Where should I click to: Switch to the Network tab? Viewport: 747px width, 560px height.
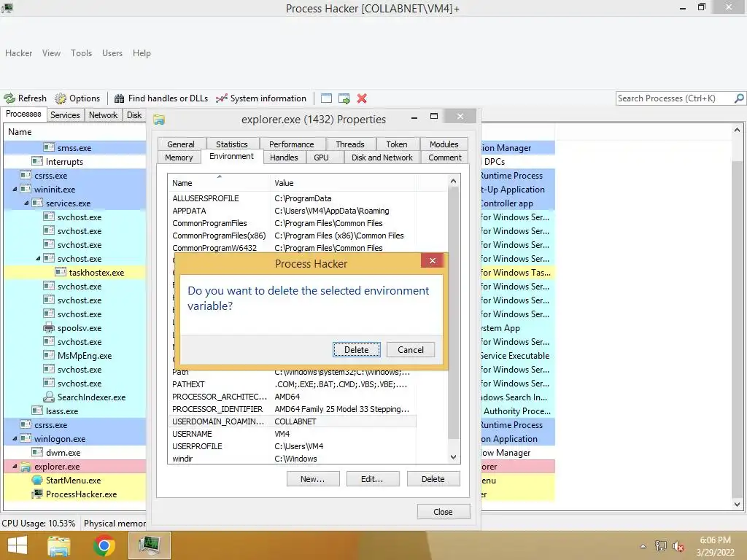(103, 114)
